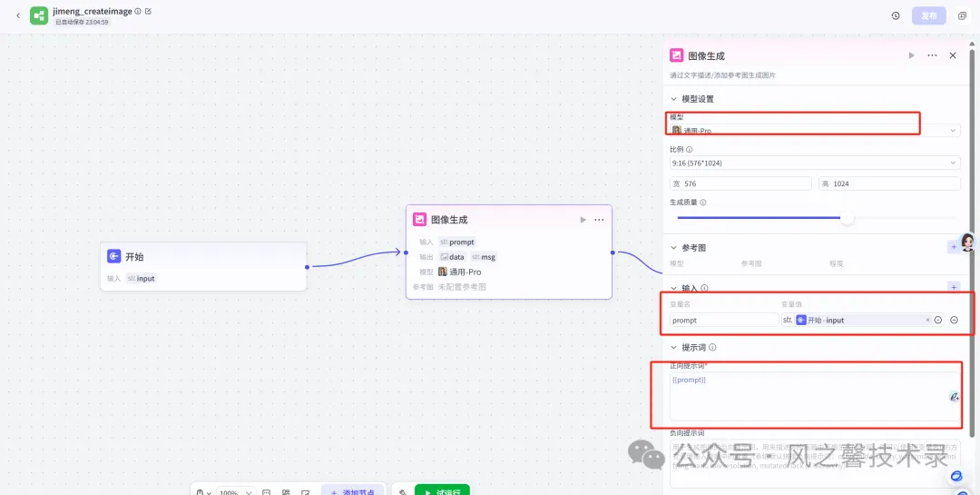980x495 pixels.
Task: Run node via side panel play icon
Action: pos(911,55)
